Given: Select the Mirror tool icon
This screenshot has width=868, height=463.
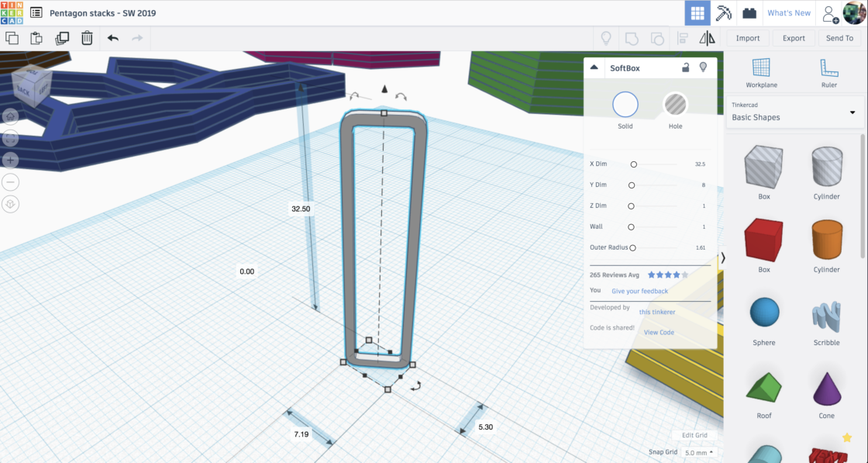Looking at the screenshot, I should click(707, 38).
